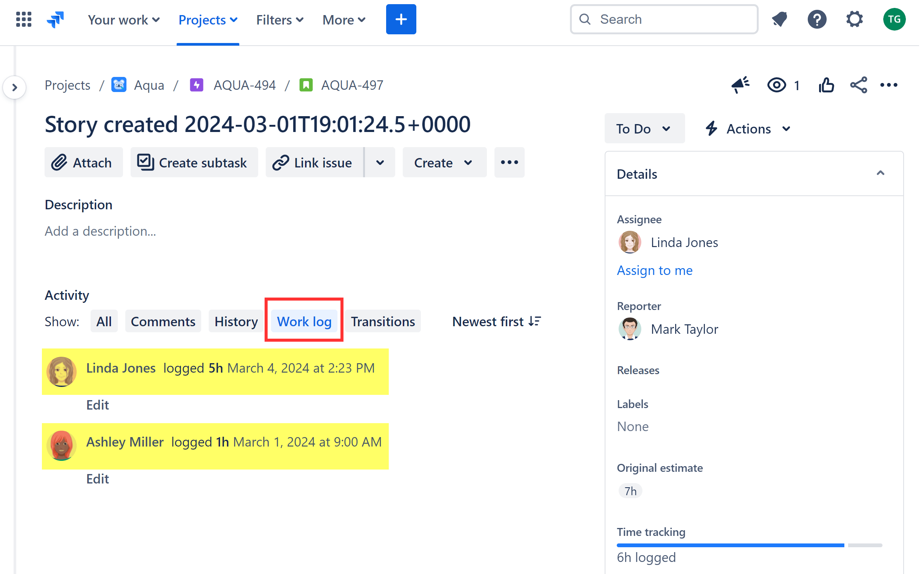Screen dimensions: 924x574
Task: Open the TG profile avatar
Action: tap(894, 19)
